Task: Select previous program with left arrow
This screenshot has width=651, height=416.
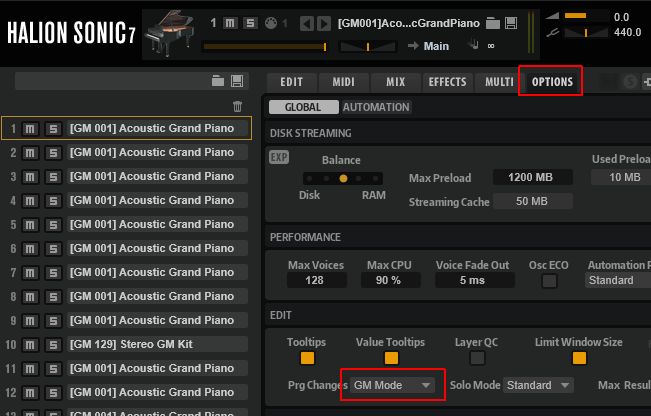Action: (307, 23)
